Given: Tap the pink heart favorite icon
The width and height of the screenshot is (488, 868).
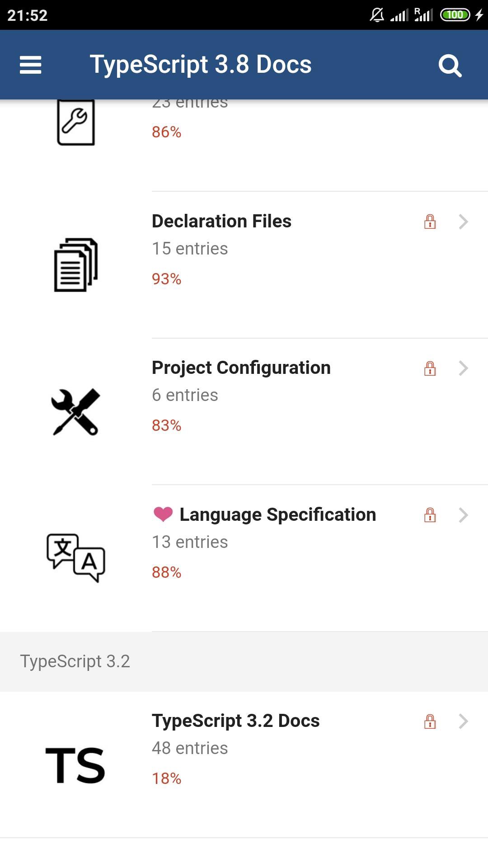Looking at the screenshot, I should tap(163, 514).
